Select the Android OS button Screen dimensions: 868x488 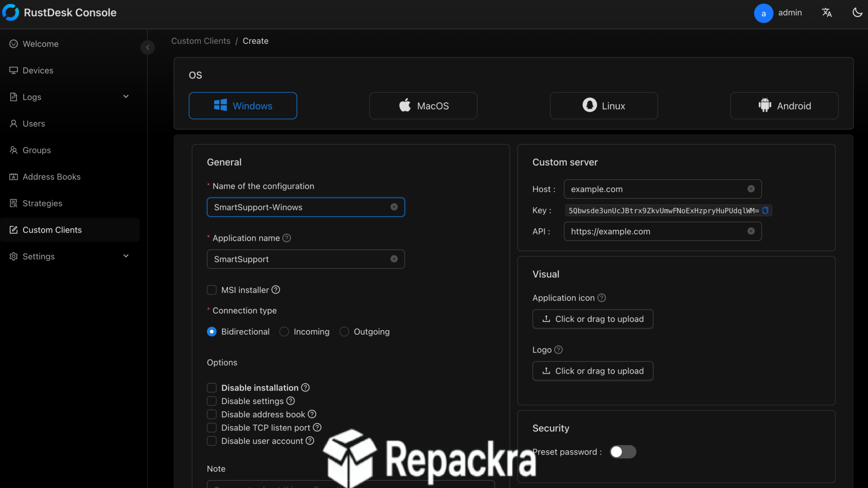point(785,106)
